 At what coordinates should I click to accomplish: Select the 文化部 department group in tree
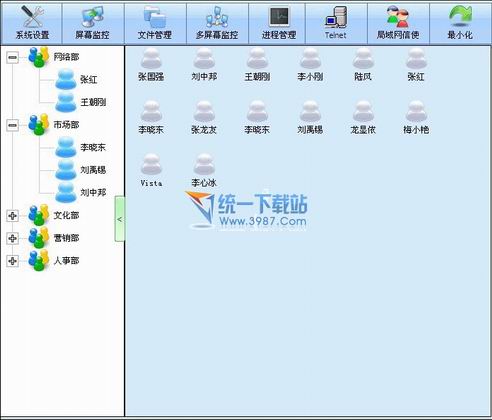(54, 215)
